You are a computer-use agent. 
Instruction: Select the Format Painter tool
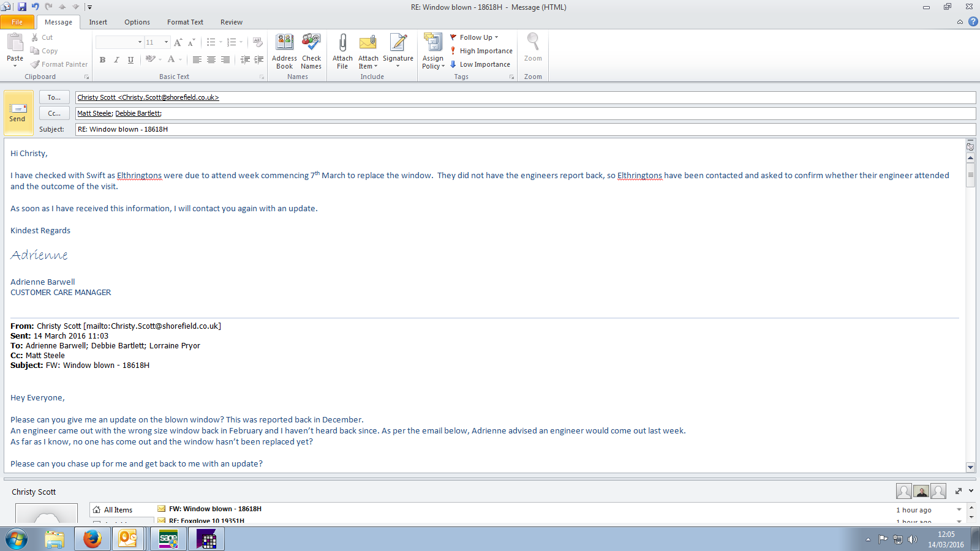pyautogui.click(x=59, y=64)
